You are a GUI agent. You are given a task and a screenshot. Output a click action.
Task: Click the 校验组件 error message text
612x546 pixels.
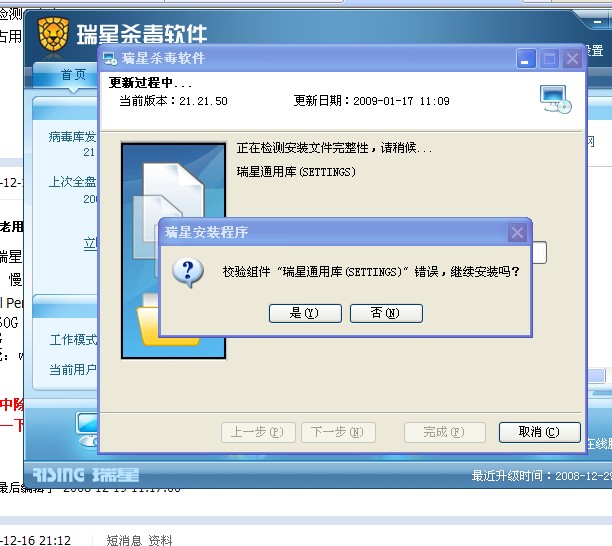point(371,272)
